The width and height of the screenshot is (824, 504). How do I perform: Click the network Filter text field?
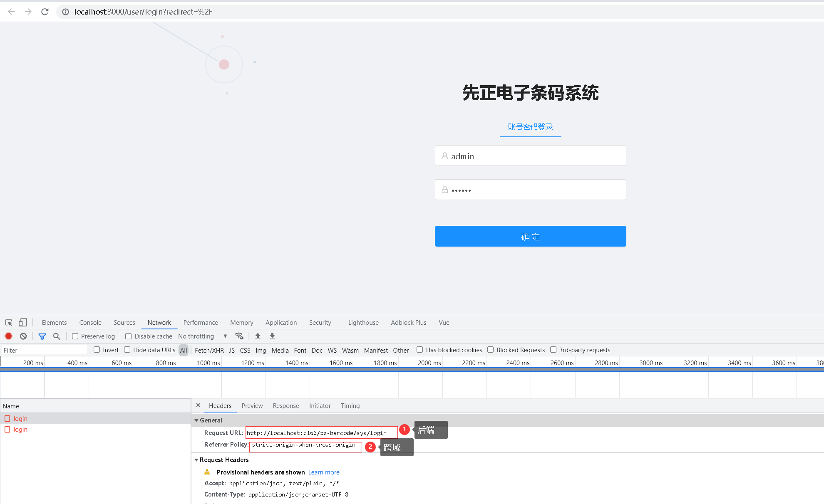tap(44, 350)
